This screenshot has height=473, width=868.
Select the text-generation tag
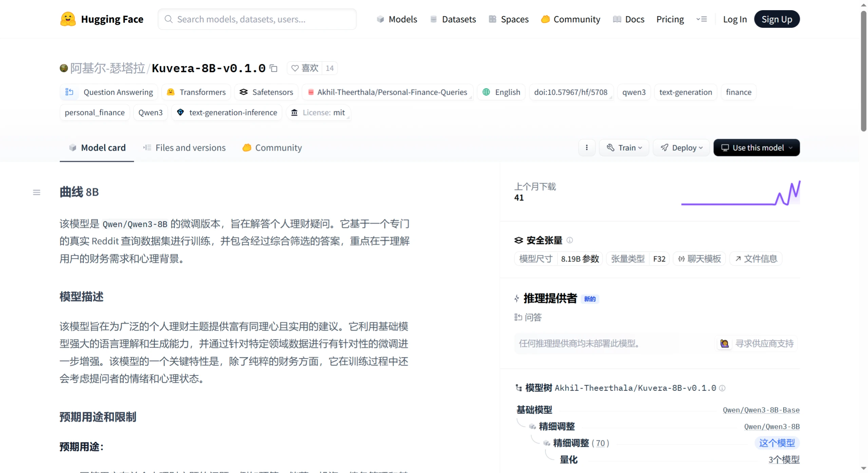tap(685, 92)
